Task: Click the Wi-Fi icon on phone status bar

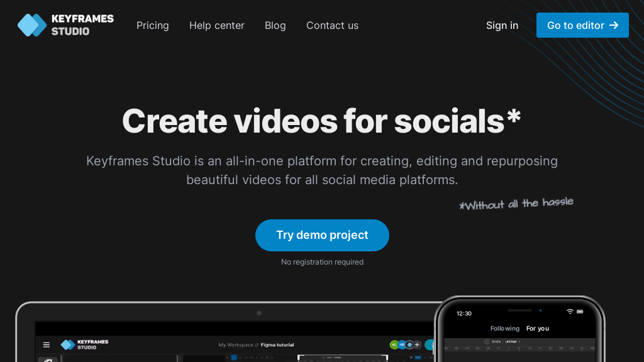Action: (570, 312)
